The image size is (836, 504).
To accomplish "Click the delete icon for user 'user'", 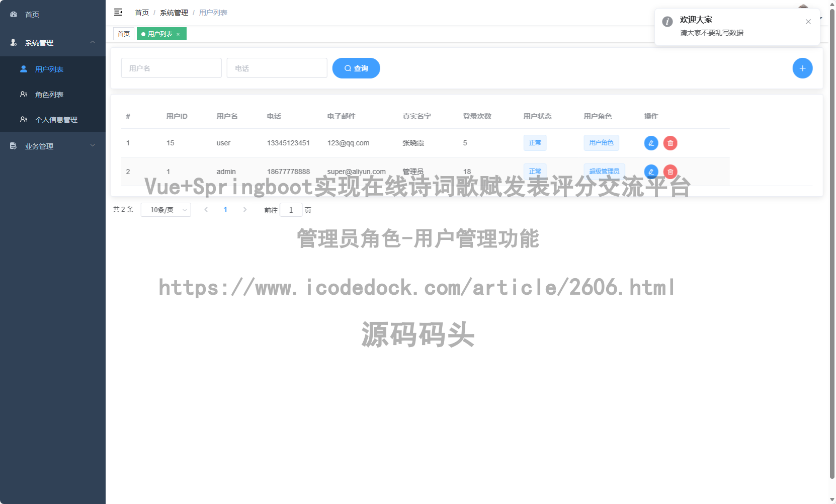I will coord(670,143).
